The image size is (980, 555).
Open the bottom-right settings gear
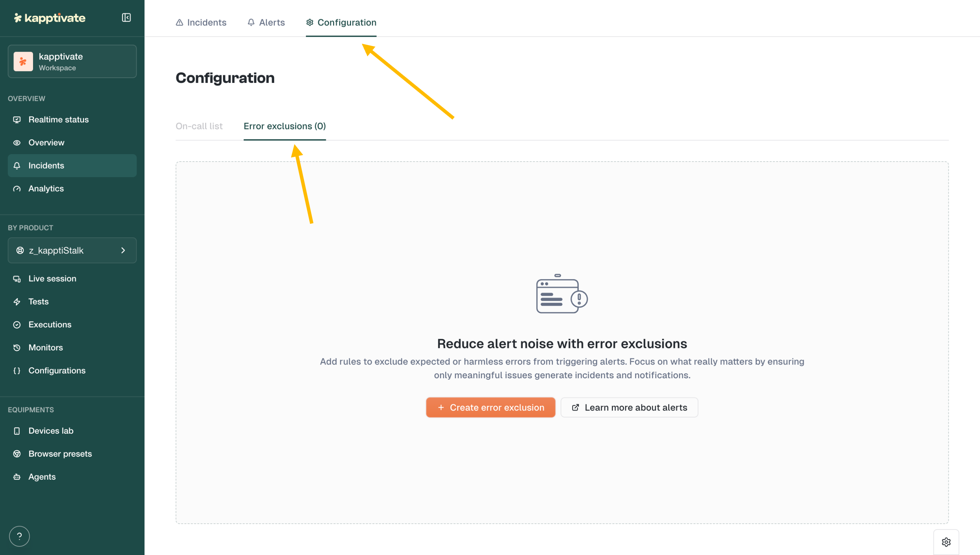(946, 542)
